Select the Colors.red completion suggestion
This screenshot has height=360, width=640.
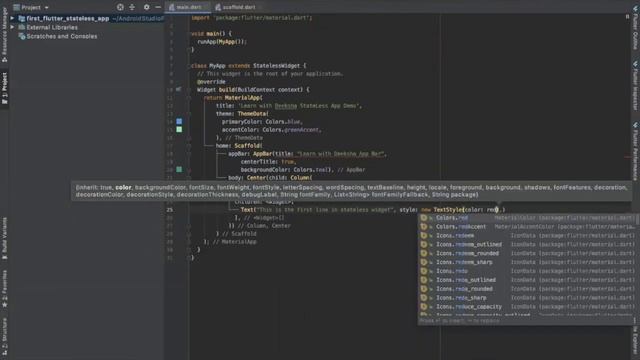coord(527,218)
